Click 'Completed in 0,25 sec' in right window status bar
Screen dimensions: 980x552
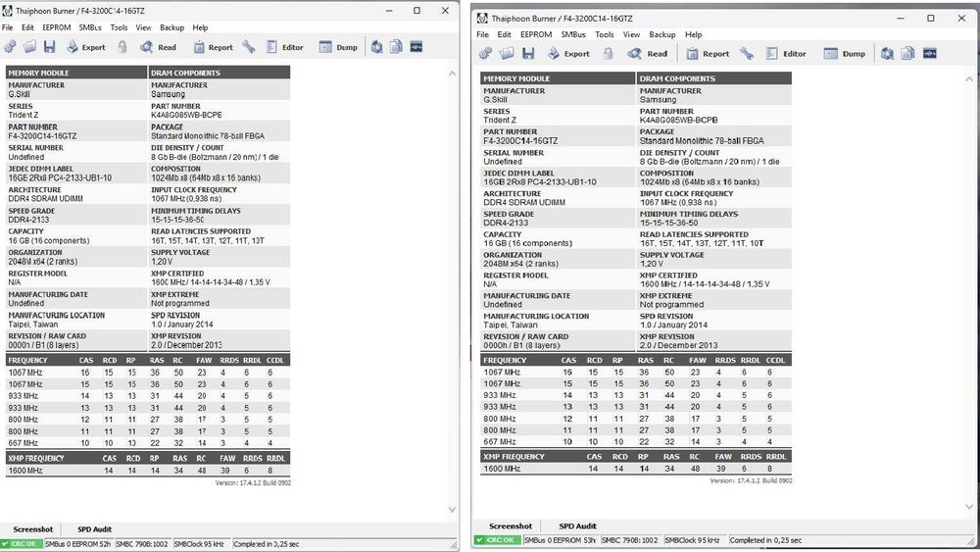[x=765, y=540]
